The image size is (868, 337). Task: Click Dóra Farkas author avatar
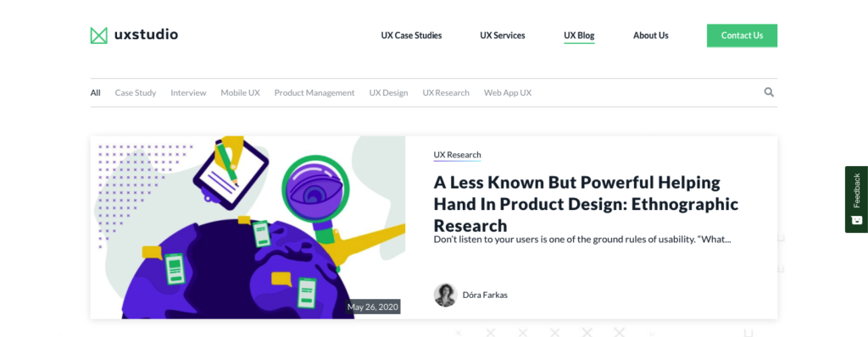444,295
